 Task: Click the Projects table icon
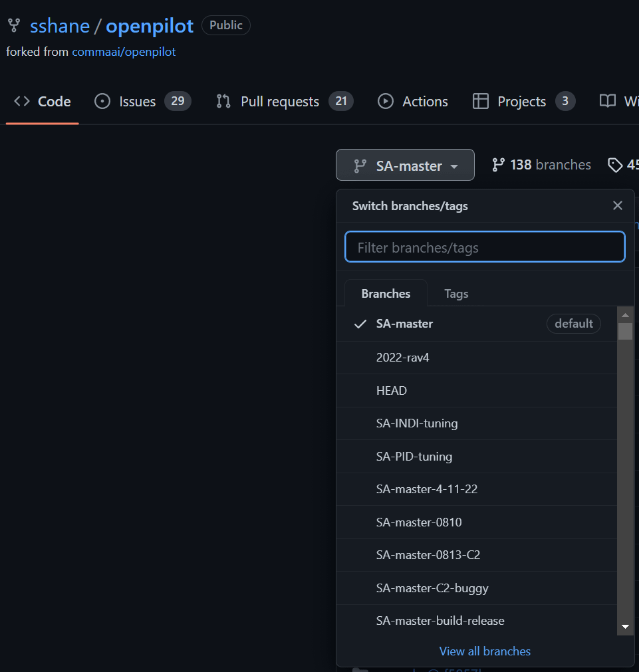(x=480, y=102)
